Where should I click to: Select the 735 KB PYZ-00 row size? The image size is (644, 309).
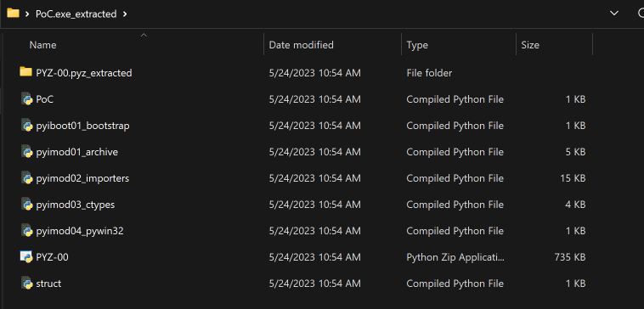click(570, 257)
